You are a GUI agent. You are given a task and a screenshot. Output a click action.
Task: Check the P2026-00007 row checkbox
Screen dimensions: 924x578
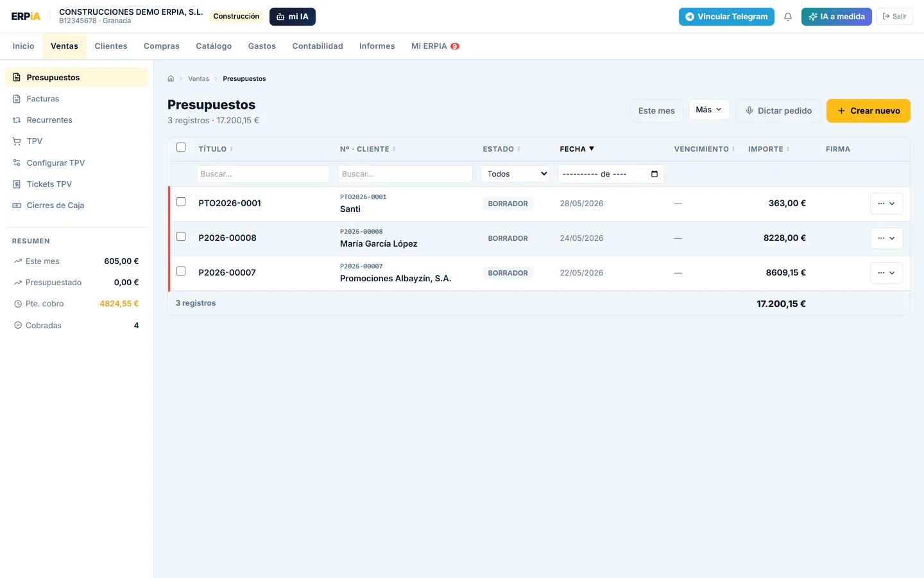tap(181, 271)
